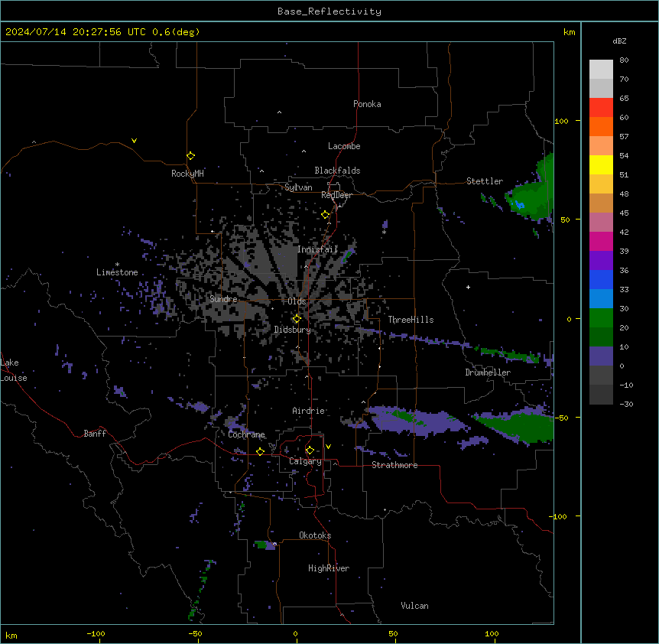This screenshot has height=644, width=659.
Task: Click the Lake Louise label
Action: click(x=14, y=370)
